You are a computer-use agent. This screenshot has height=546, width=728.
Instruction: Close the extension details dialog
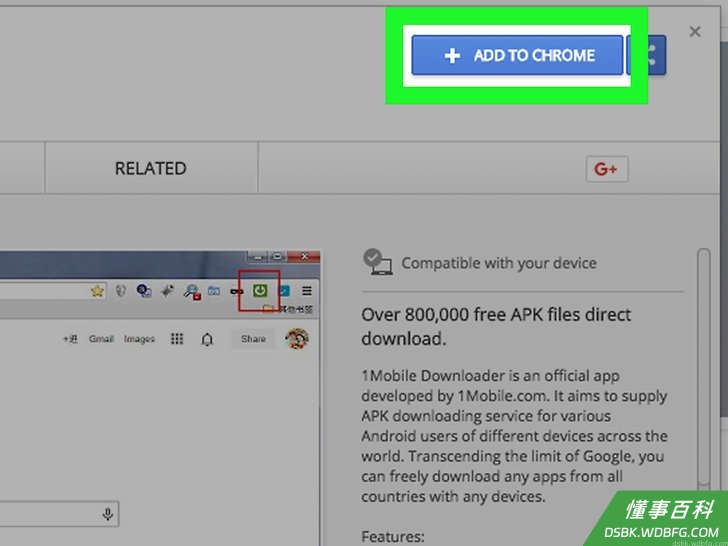(695, 32)
